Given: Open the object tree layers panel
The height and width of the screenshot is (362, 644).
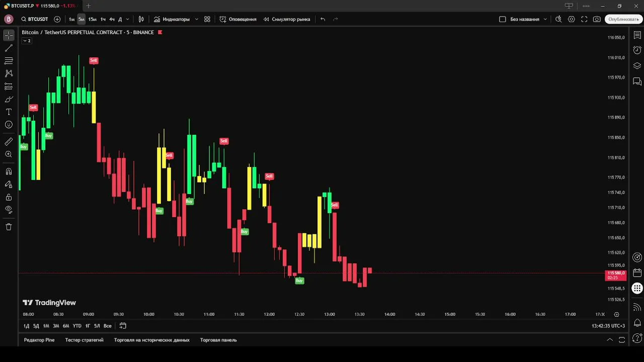Looking at the screenshot, I should pos(637,66).
